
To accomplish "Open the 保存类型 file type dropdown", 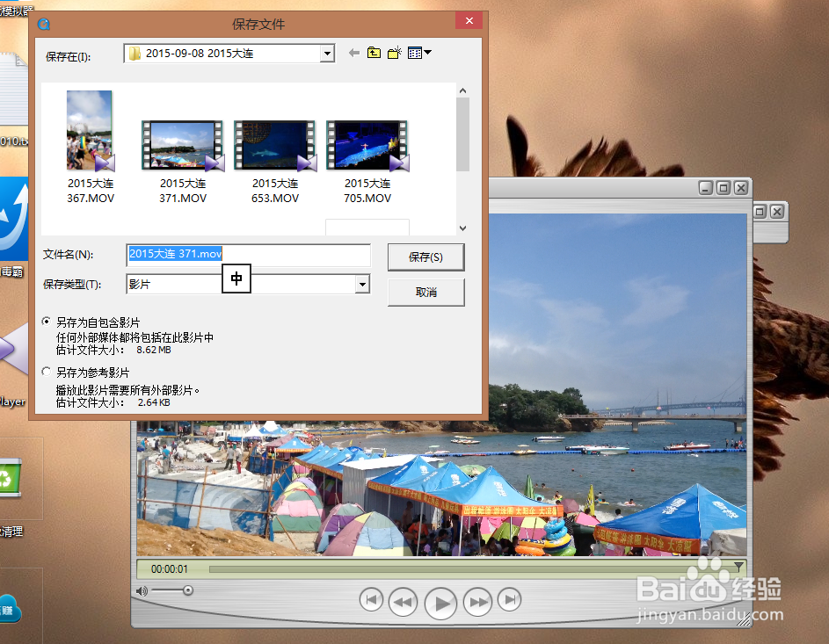I will tap(361, 285).
